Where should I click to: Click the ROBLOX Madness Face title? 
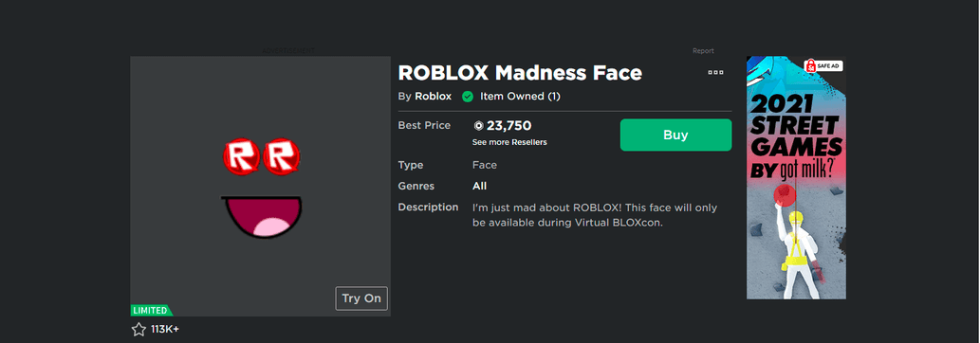pyautogui.click(x=520, y=73)
